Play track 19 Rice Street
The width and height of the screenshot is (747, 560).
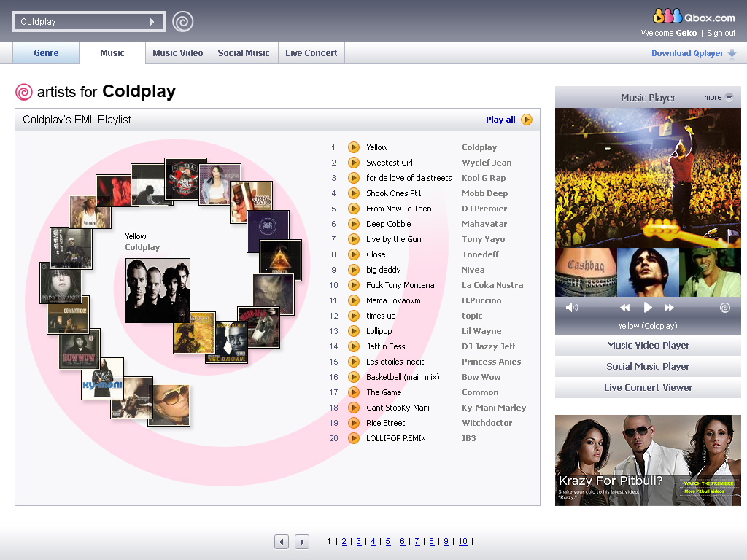[354, 423]
